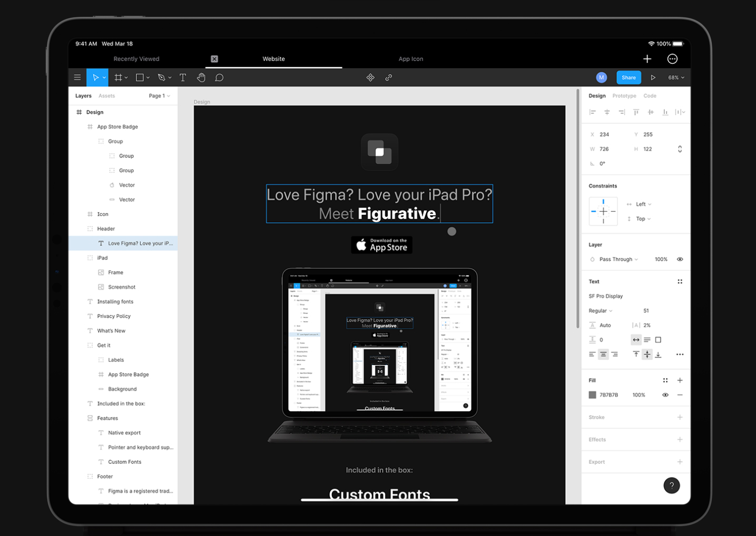Image resolution: width=756 pixels, height=536 pixels.
Task: Set text align left
Action: (x=592, y=354)
